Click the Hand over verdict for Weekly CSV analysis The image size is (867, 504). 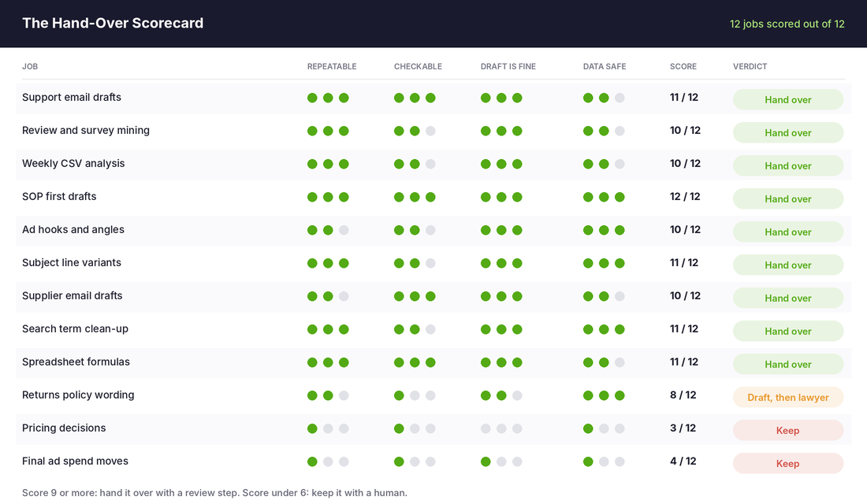point(788,166)
